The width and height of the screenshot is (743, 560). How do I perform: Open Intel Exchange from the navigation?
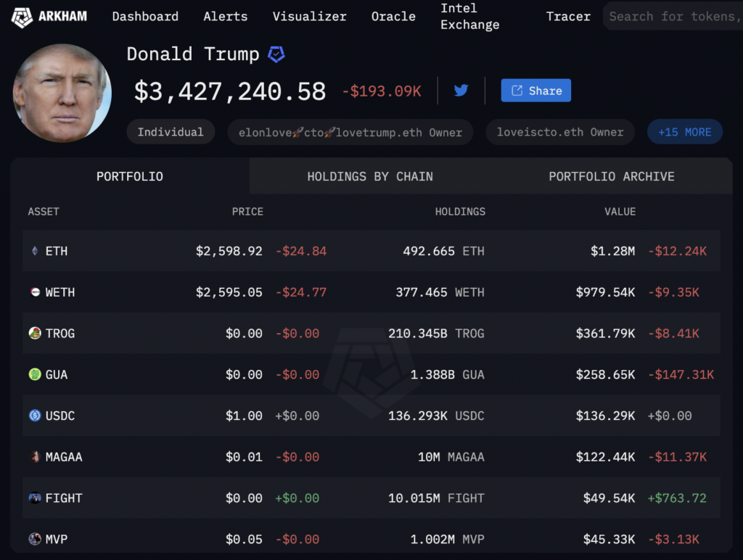(470, 17)
